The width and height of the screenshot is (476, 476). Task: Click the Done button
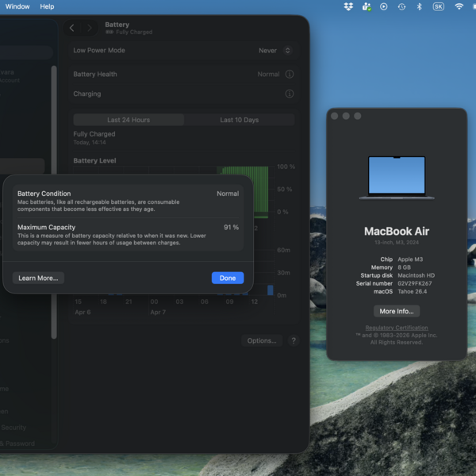tap(228, 278)
